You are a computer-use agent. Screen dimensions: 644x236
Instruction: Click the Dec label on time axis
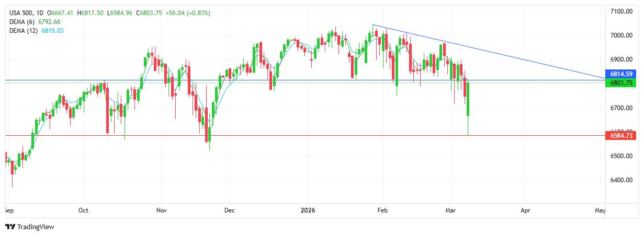pos(229,210)
